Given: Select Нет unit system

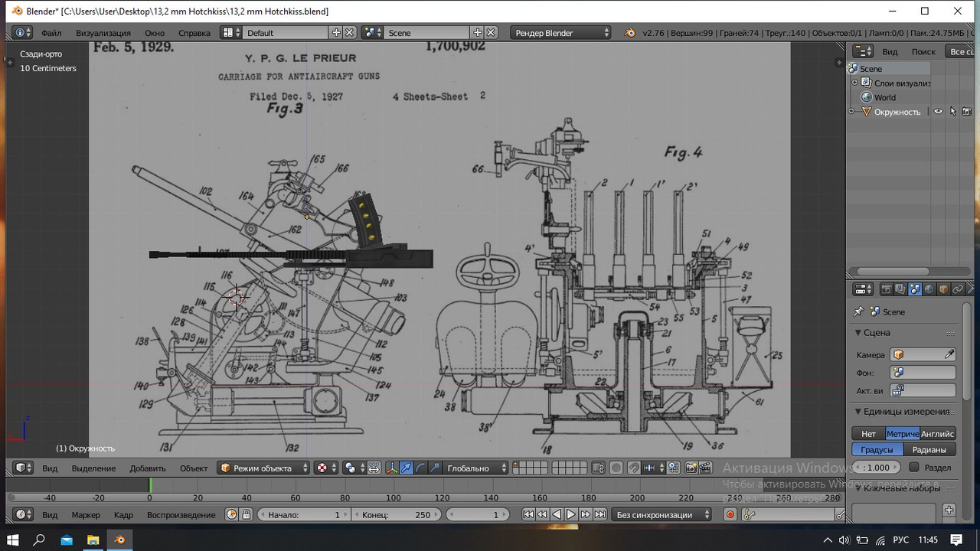Looking at the screenshot, I should (x=868, y=434).
